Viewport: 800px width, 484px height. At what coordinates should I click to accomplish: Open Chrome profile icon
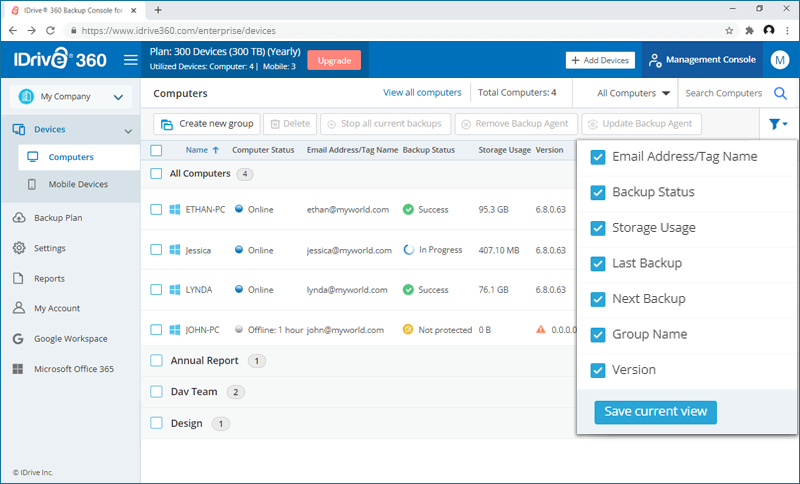coord(769,31)
